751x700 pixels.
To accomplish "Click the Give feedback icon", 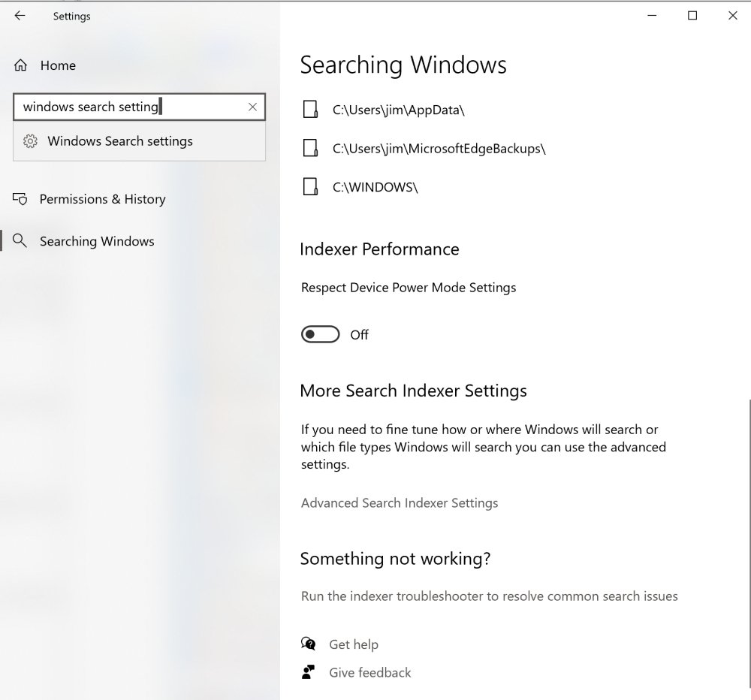I will click(x=309, y=672).
